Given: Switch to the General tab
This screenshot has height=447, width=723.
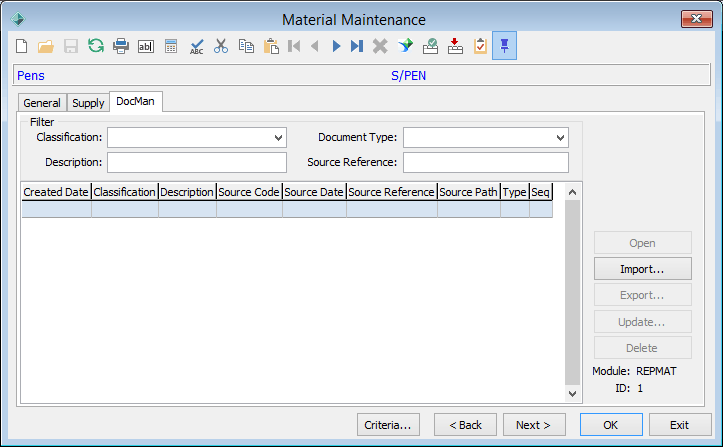Looking at the screenshot, I should click(x=42, y=103).
